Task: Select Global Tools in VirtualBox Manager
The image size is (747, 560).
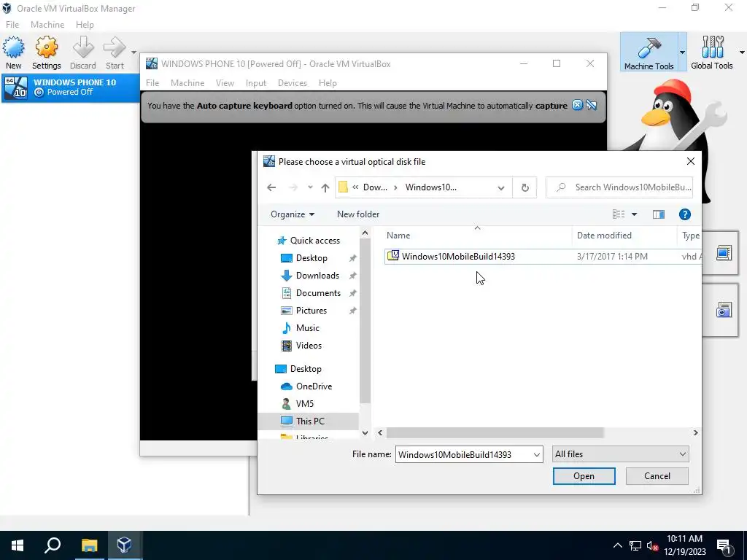Action: click(x=712, y=52)
